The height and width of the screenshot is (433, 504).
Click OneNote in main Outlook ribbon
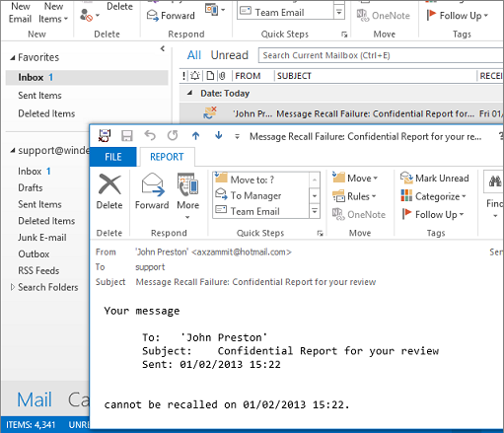click(x=384, y=16)
